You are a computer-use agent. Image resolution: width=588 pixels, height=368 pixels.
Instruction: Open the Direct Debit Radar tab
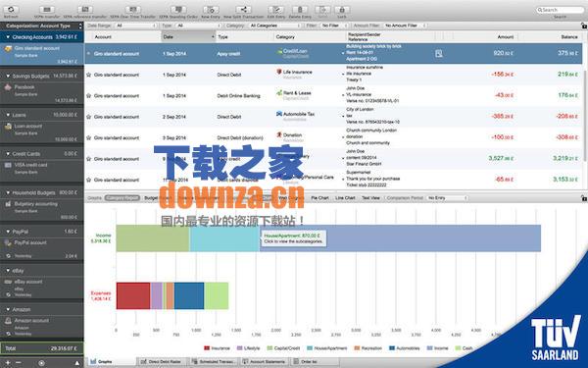click(x=162, y=362)
